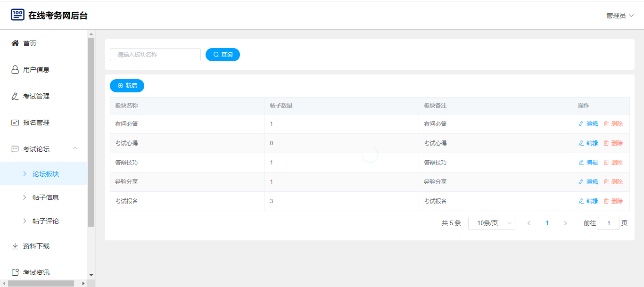The width and height of the screenshot is (644, 287).
Task: Click the edit pencil icon in 有问必答 row
Action: pos(581,124)
